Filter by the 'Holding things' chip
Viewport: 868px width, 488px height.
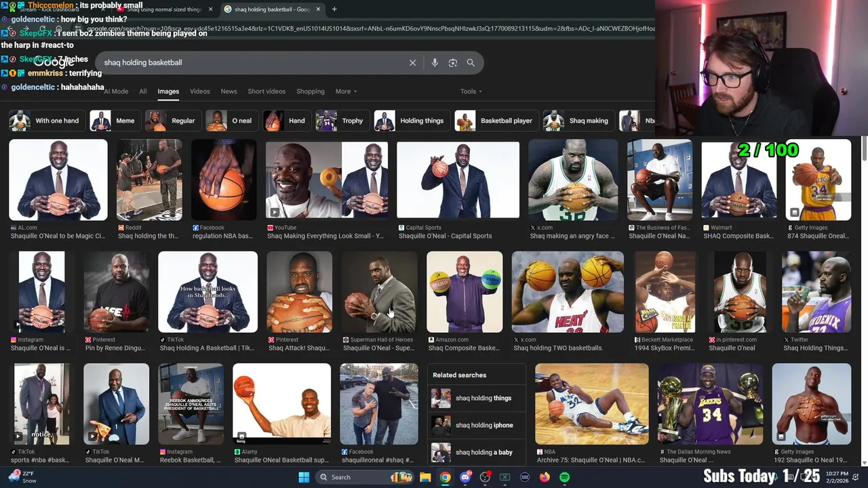pos(411,121)
